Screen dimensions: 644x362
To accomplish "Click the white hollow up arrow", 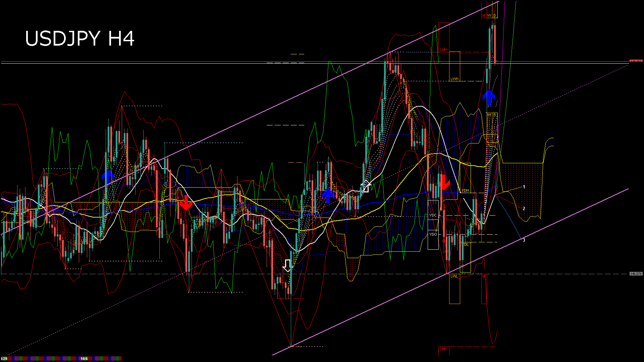I will coord(366,186).
